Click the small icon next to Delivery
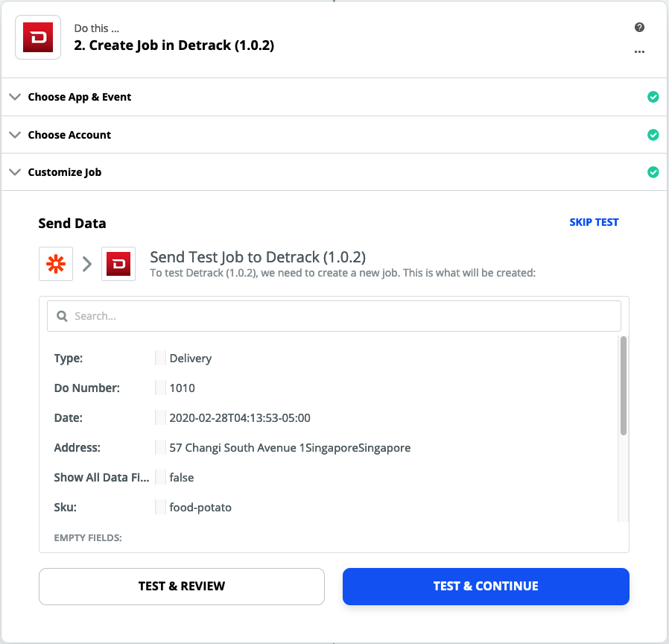 (160, 358)
